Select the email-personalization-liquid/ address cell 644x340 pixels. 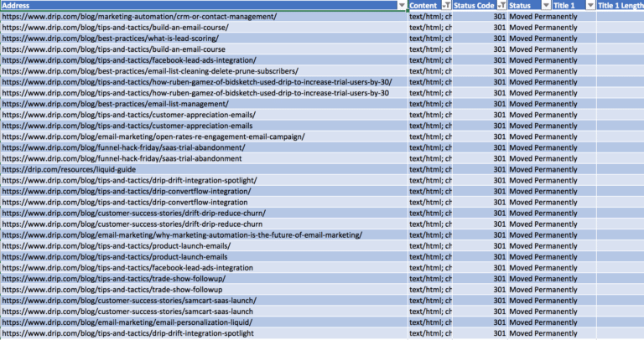pos(204,322)
